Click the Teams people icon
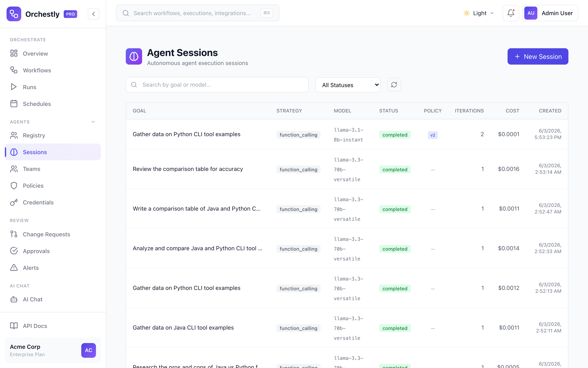 point(14,169)
